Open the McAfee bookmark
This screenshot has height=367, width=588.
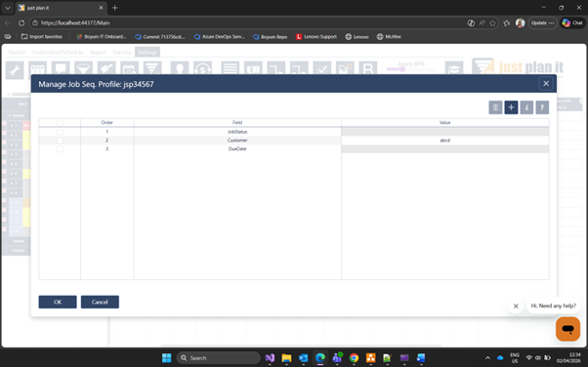(x=389, y=37)
